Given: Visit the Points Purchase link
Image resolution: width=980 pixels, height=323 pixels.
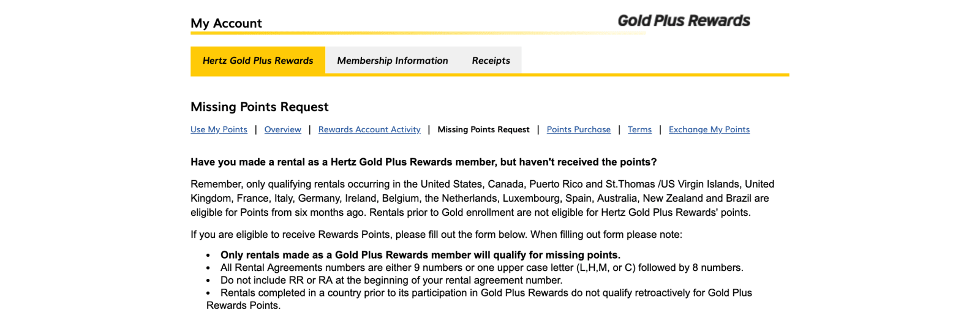Looking at the screenshot, I should (579, 129).
